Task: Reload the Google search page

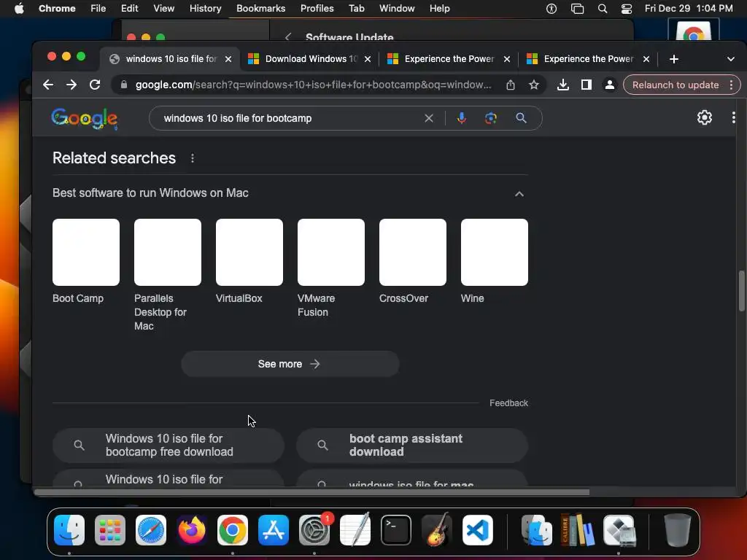Action: coord(95,85)
